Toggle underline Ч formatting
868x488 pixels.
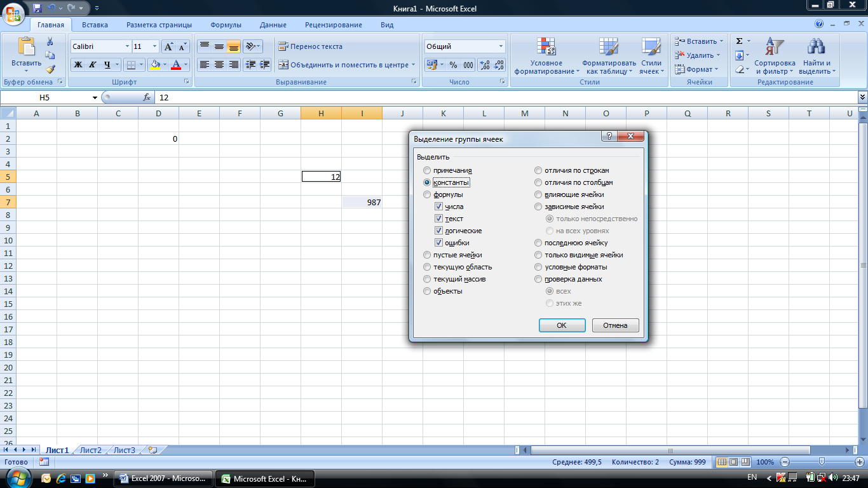pos(107,65)
